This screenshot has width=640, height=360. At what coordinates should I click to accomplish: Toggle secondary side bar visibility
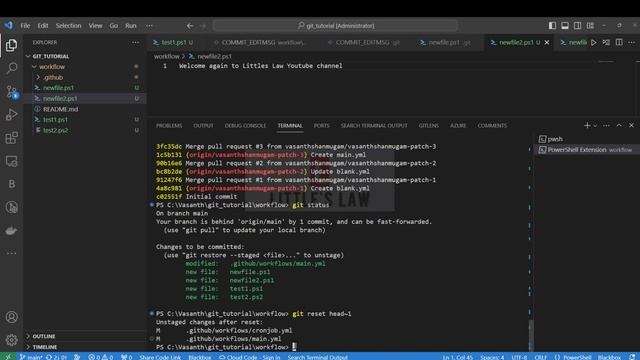(578, 26)
